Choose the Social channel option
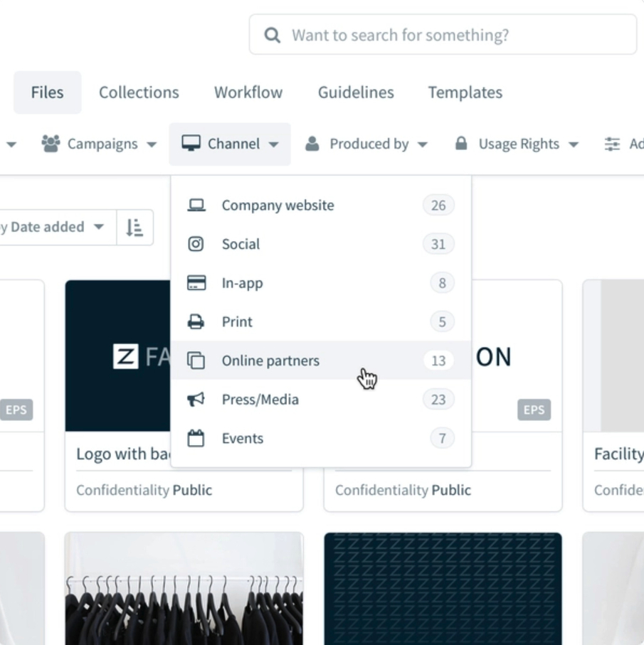Viewport: 644px width, 645px height. [321, 244]
